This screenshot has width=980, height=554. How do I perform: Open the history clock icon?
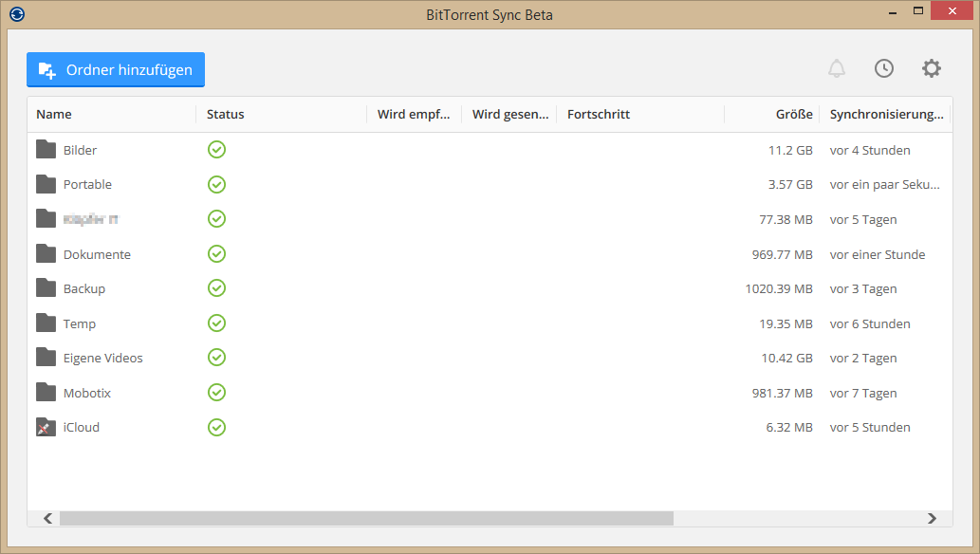click(x=884, y=68)
